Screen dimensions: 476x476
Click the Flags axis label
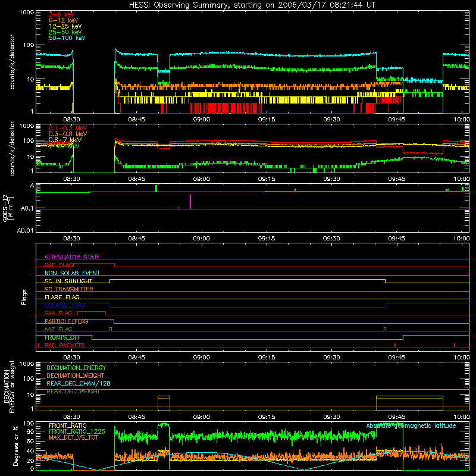tap(24, 297)
